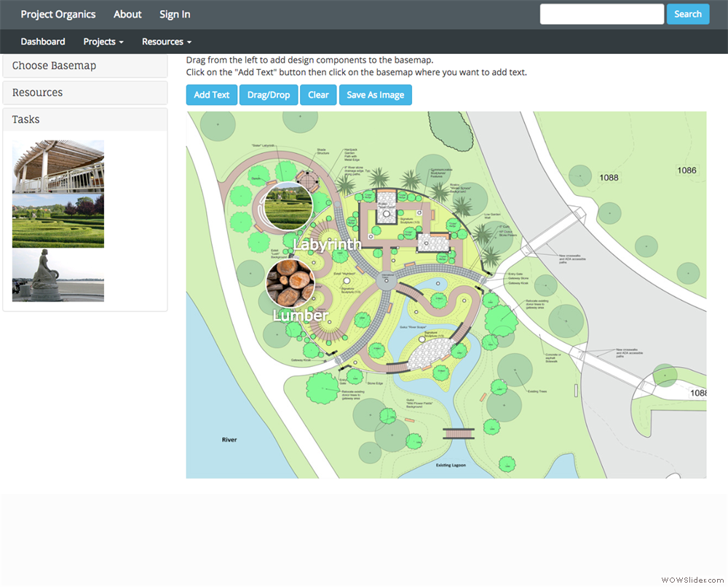Open the Resources dropdown in navbar
728x587 pixels.
pos(166,42)
